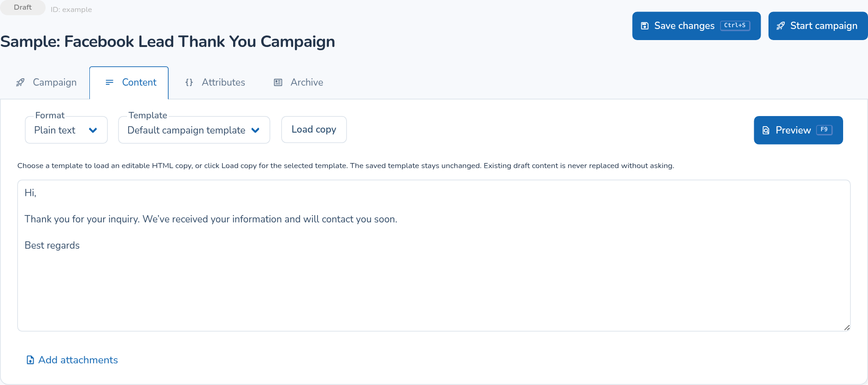Click the newspaper icon on Archive tab
This screenshot has width=868, height=385.
pyautogui.click(x=278, y=82)
